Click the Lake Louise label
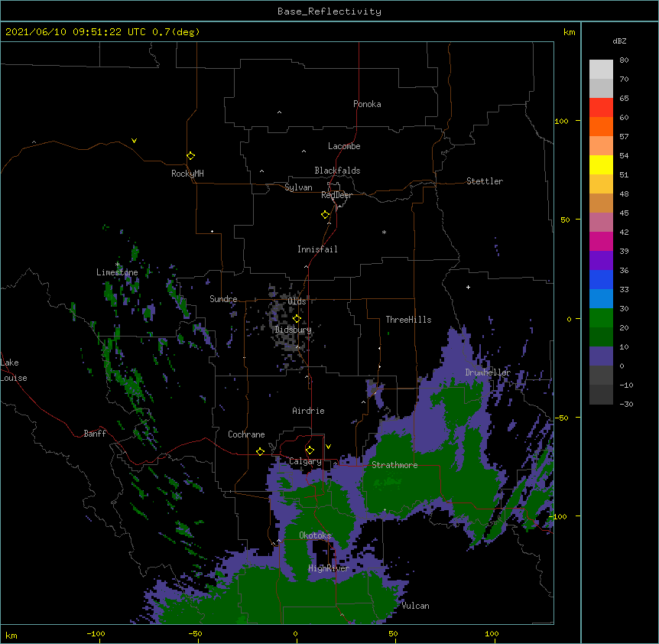659x644 pixels. [14, 370]
